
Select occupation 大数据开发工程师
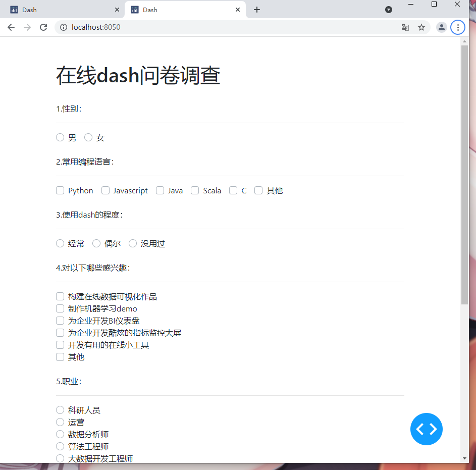tap(60, 458)
